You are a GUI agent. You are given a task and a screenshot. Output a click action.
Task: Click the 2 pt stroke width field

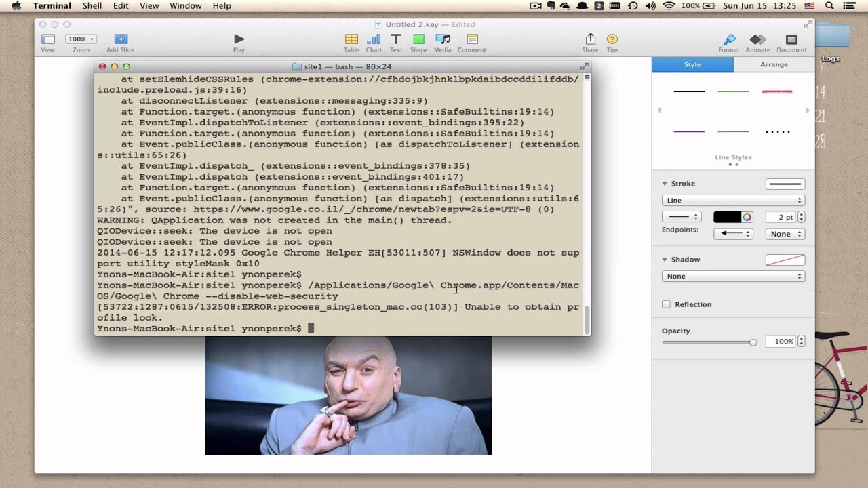point(781,217)
